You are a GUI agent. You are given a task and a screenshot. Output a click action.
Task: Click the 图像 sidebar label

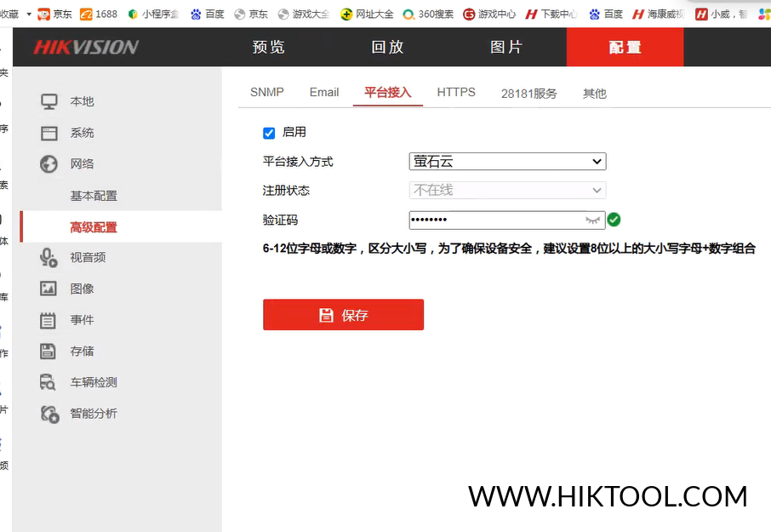point(82,289)
